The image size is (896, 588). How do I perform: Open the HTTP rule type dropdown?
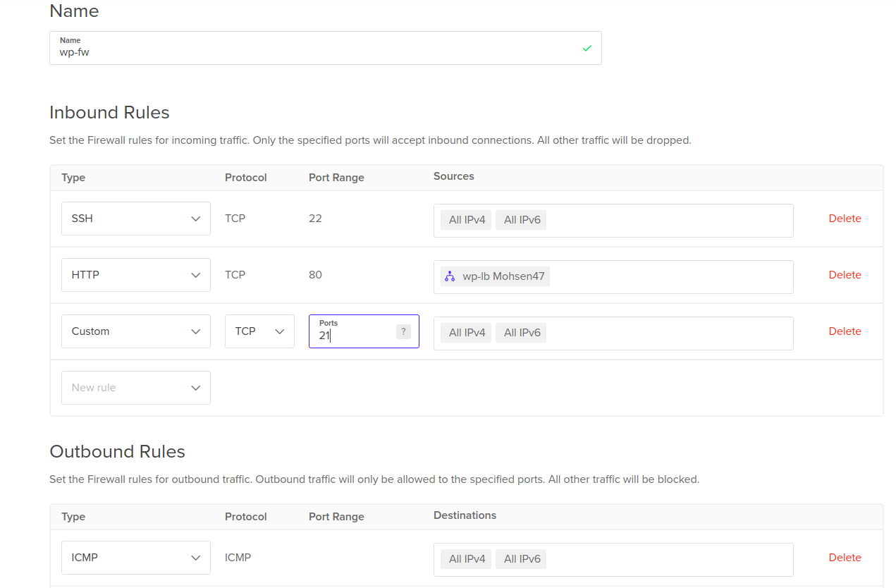click(136, 275)
